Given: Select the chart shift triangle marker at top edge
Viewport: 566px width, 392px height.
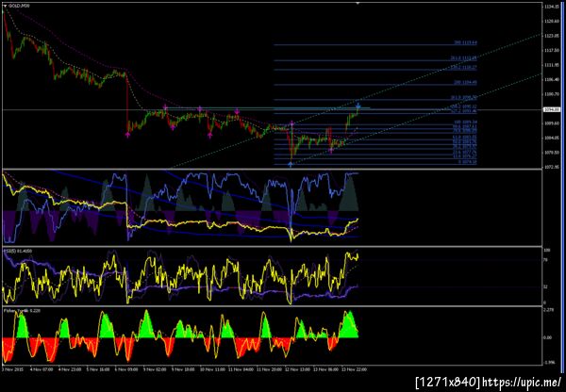Looking at the screenshot, I should (x=358, y=3).
